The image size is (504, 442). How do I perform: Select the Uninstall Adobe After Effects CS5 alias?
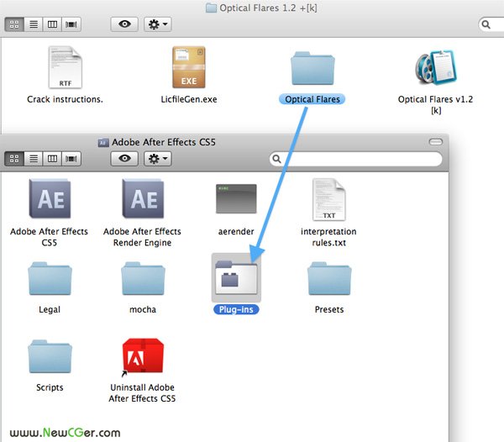click(143, 355)
